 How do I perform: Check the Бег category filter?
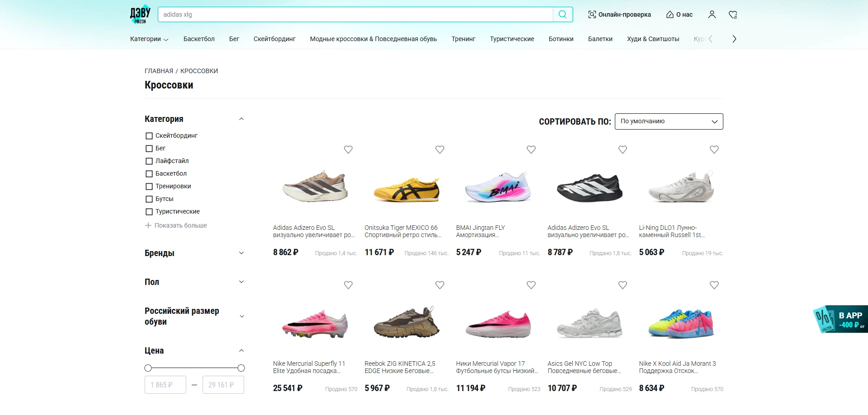click(x=149, y=149)
